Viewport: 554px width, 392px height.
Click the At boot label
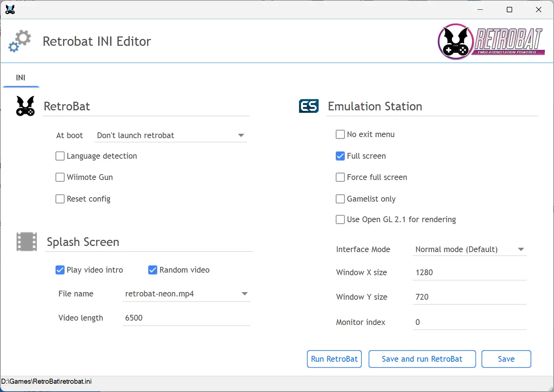pyautogui.click(x=70, y=136)
